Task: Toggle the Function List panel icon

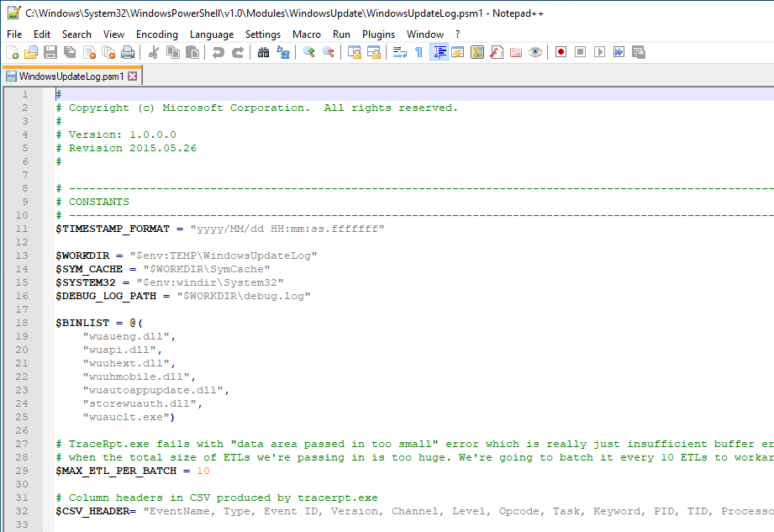Action: tap(497, 52)
